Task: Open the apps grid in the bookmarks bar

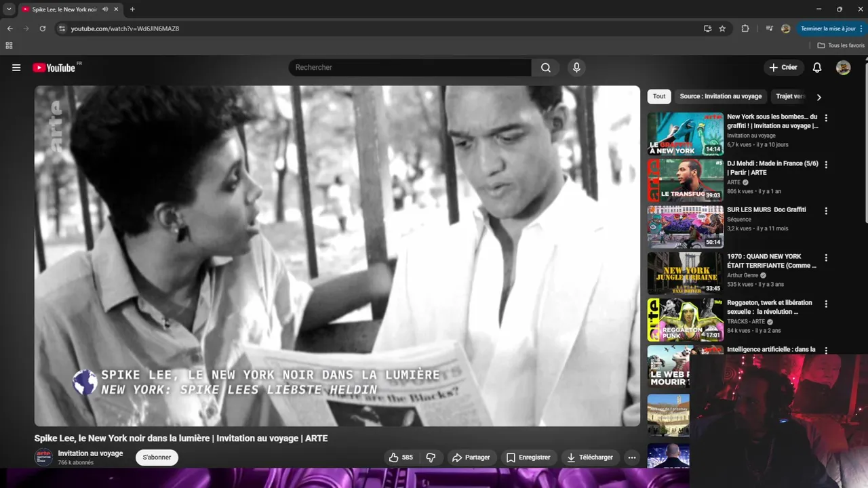Action: (9, 45)
